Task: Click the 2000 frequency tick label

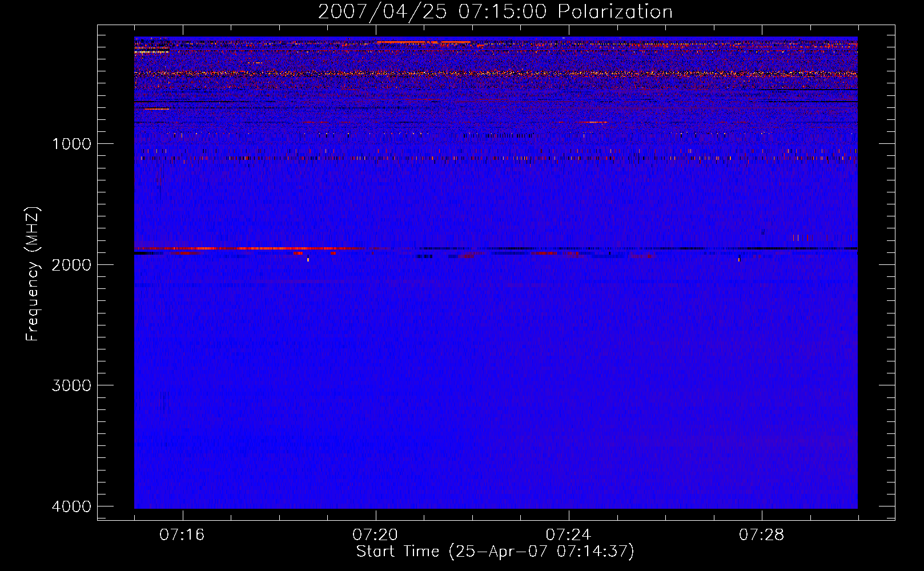Action: coord(71,264)
